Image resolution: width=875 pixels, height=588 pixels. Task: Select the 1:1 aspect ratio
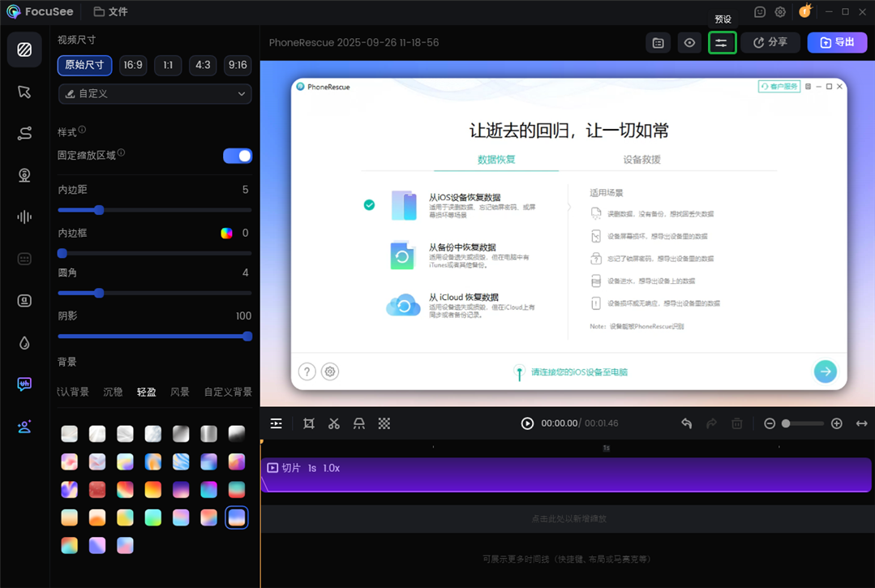[x=168, y=65]
